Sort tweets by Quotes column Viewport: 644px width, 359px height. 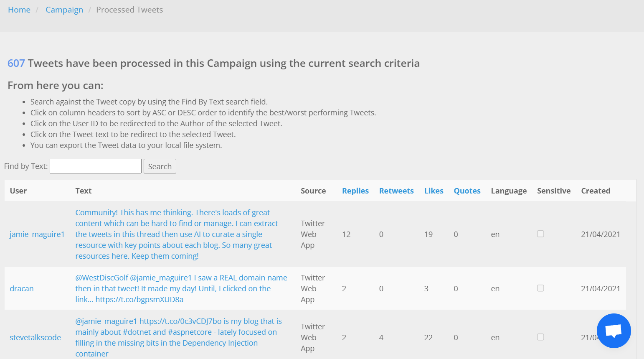467,191
